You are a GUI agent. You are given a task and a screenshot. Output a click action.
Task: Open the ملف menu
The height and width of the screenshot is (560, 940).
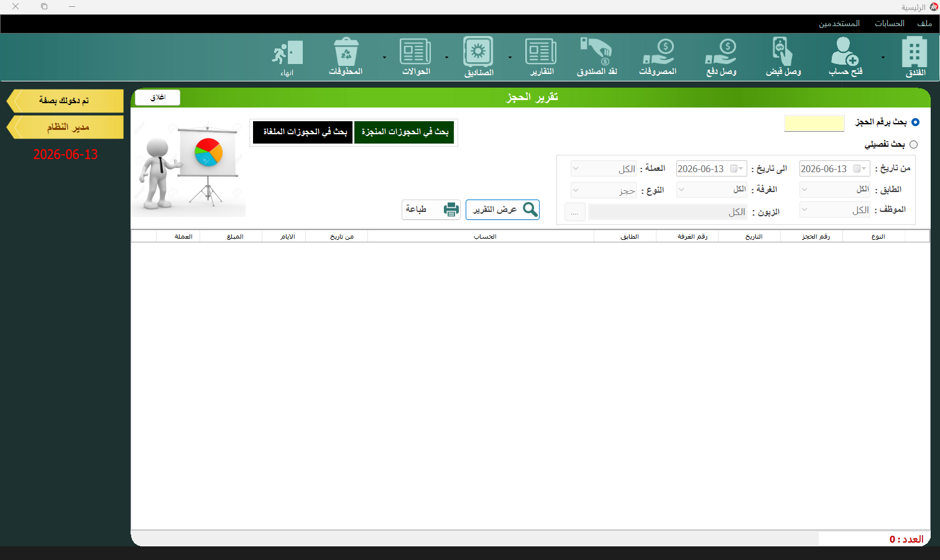(924, 24)
